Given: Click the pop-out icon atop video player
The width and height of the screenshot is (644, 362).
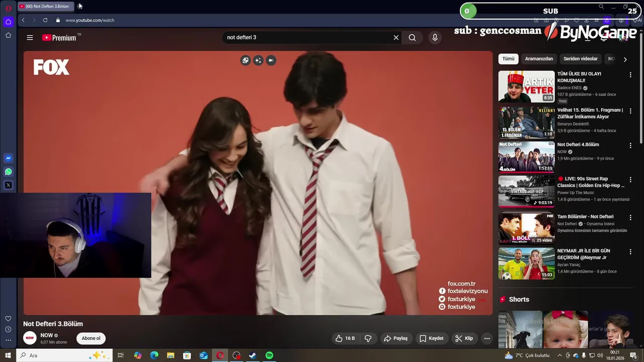Looking at the screenshot, I should point(246,60).
